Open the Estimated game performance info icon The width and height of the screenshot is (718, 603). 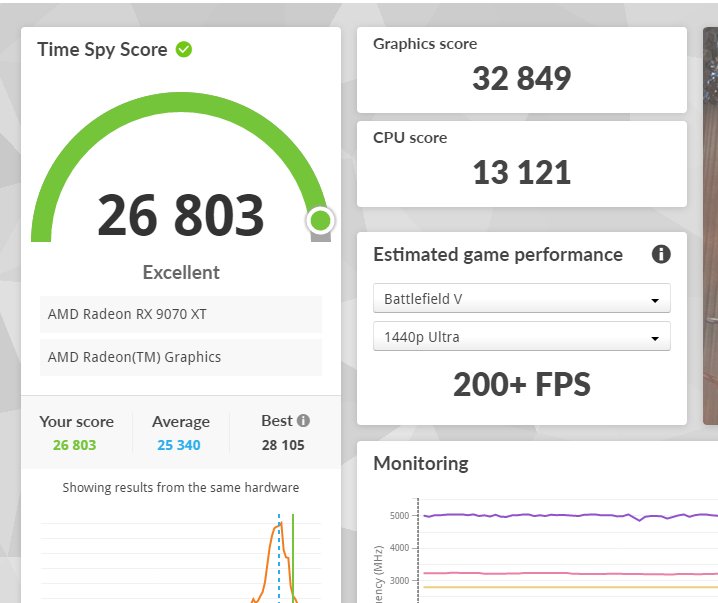(x=661, y=254)
